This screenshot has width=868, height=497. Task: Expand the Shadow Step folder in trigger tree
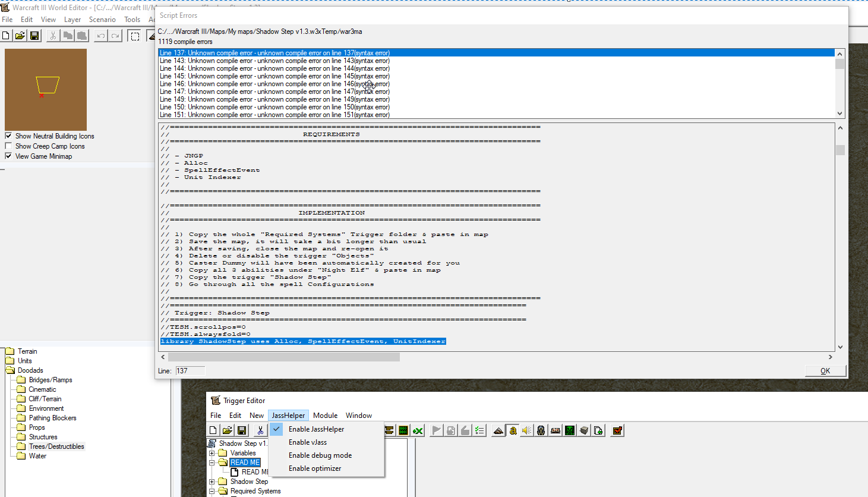click(212, 482)
